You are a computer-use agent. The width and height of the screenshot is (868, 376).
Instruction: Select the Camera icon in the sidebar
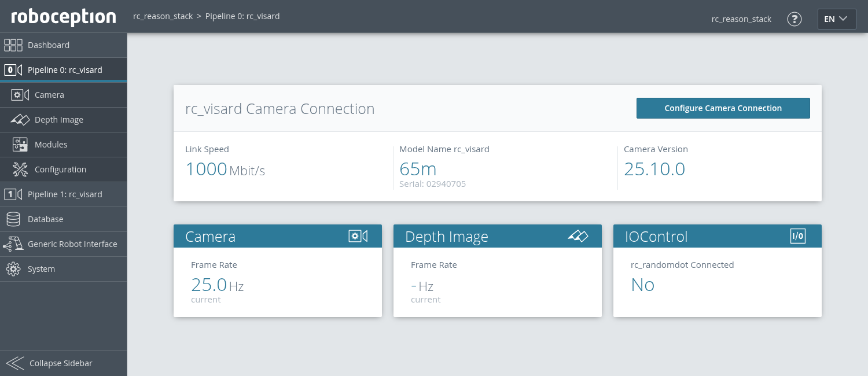[18, 94]
